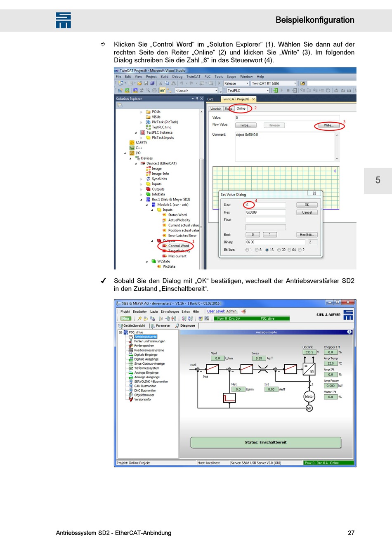Select Fehlerspeicher in drivemaster2 tree
This screenshot has width=392, height=554.
click(144, 346)
